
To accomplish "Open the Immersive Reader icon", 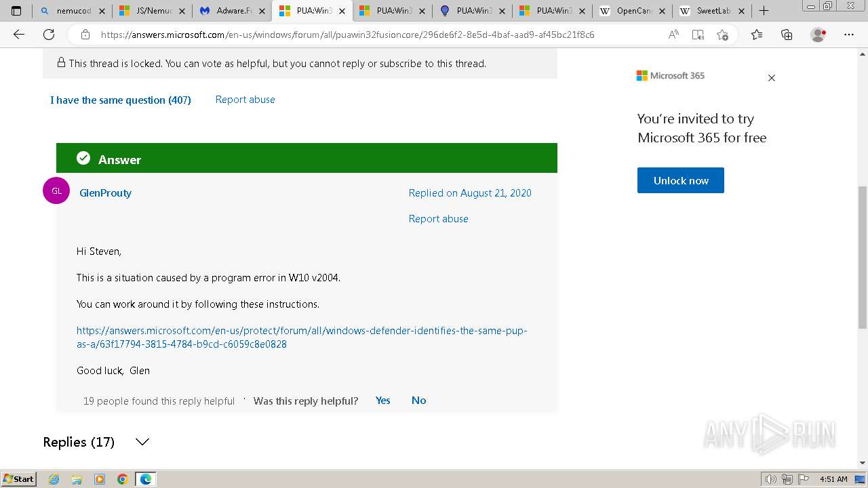I will point(698,35).
